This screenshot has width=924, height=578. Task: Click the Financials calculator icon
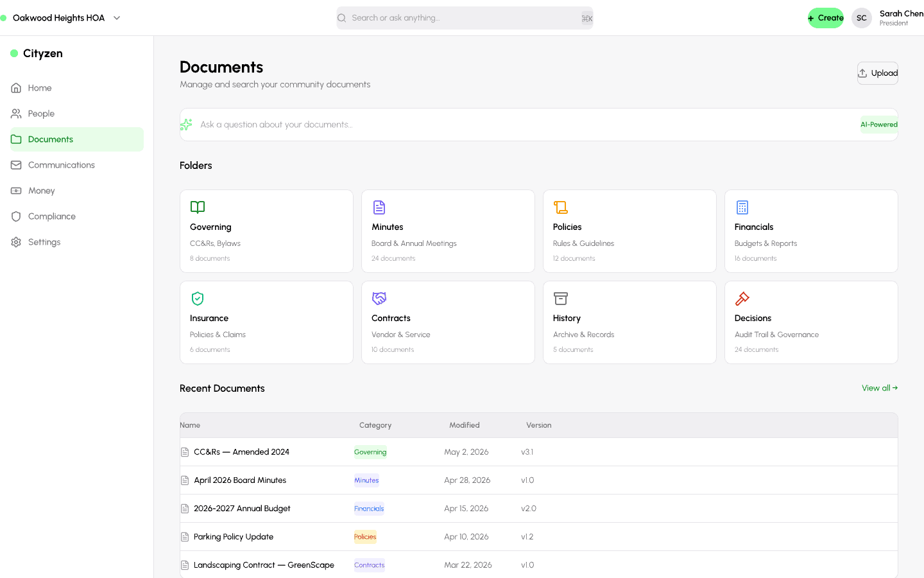[742, 207]
